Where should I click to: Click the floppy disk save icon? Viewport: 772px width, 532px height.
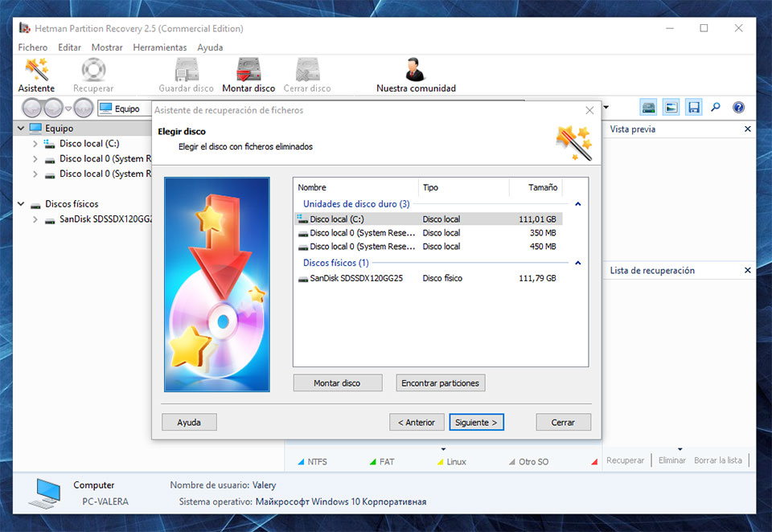[693, 108]
